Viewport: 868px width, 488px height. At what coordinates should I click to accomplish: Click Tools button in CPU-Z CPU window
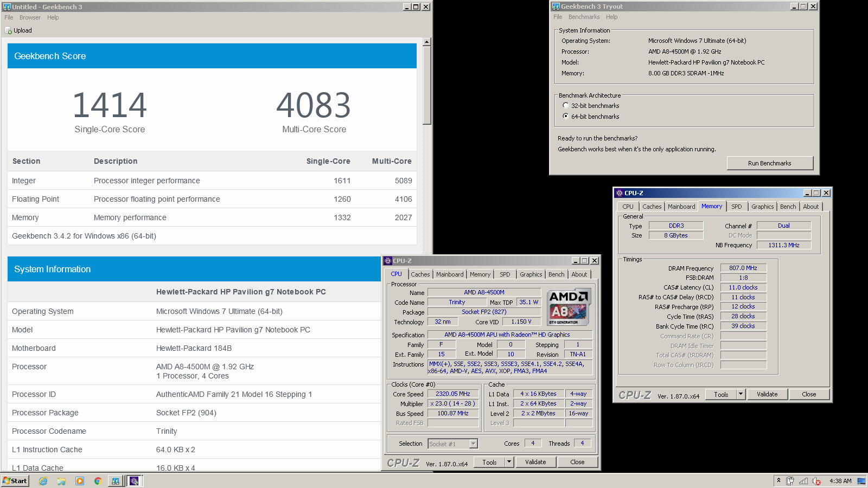[489, 462]
